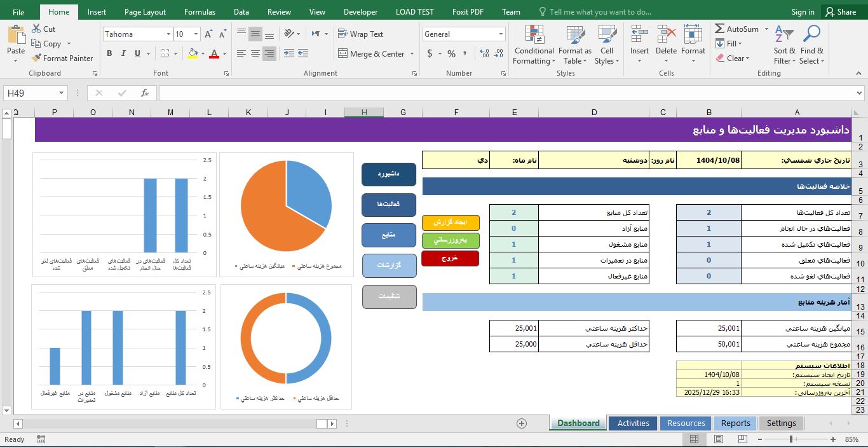Switch to the Formulas ribbon tab
Image resolution: width=868 pixels, height=447 pixels.
point(200,11)
